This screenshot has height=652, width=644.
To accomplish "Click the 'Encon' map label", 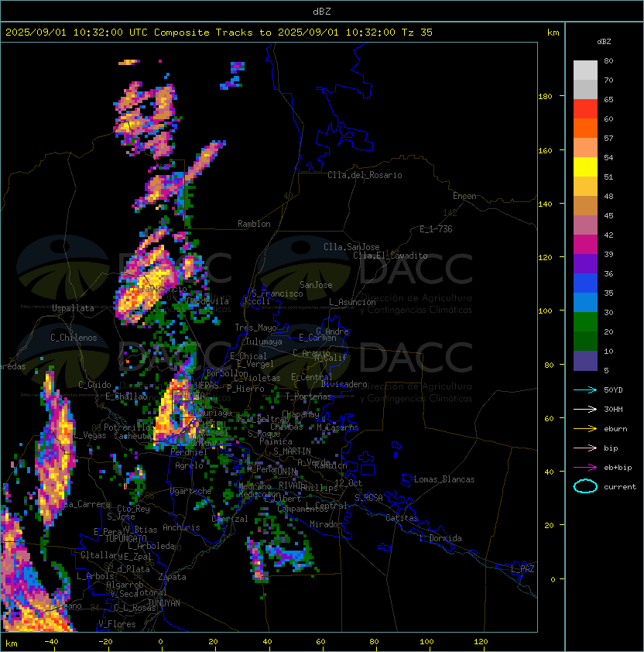I will coord(464,196).
